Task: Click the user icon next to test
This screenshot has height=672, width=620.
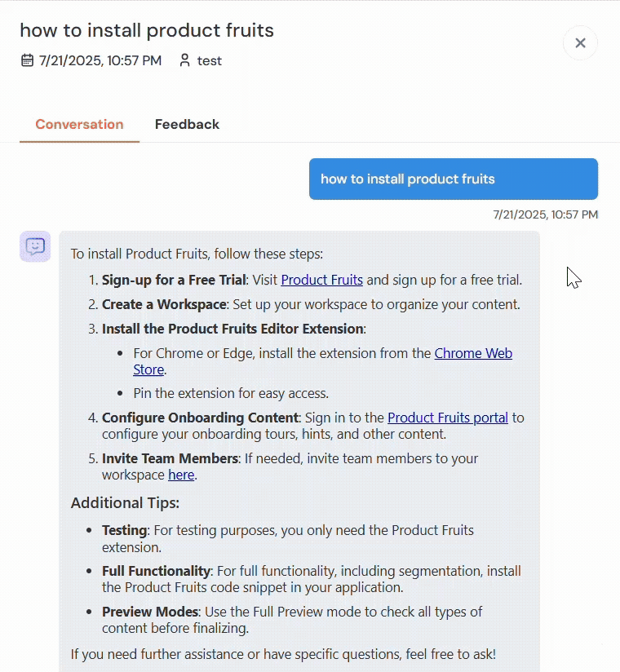Action: [184, 60]
